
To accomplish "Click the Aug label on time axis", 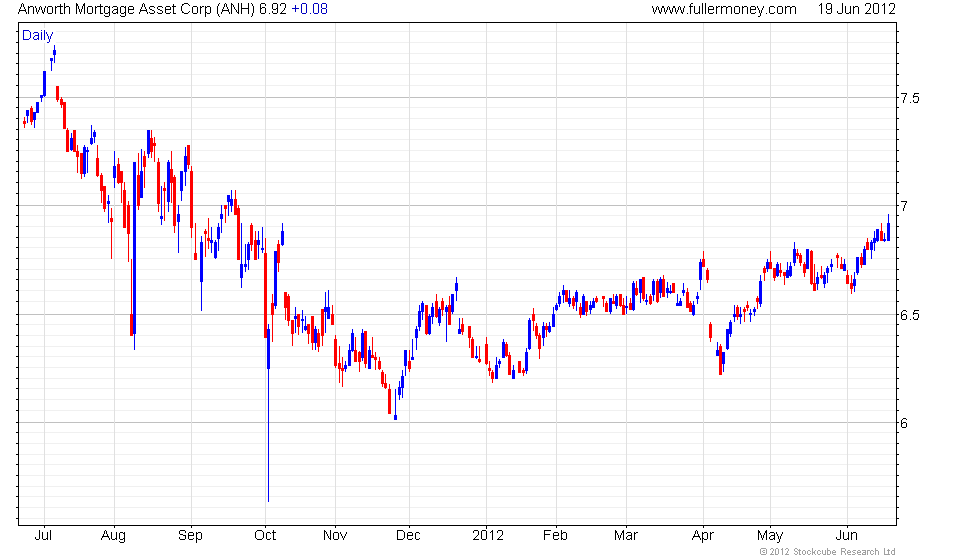I will (113, 536).
